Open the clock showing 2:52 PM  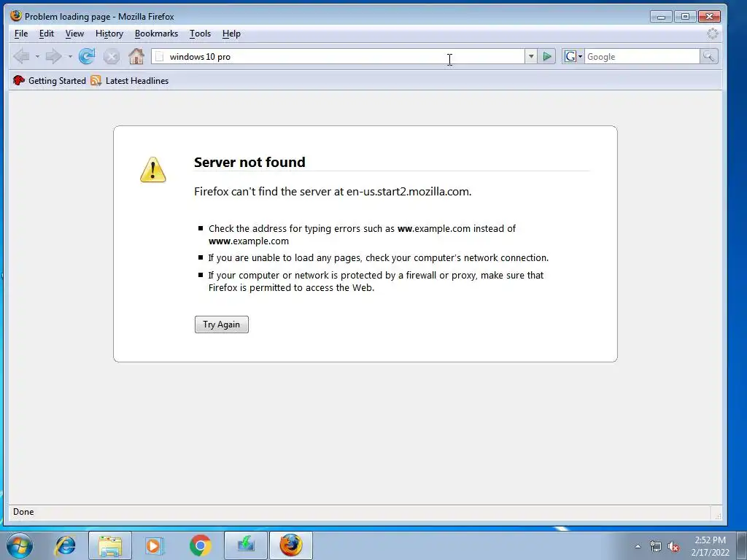(710, 546)
